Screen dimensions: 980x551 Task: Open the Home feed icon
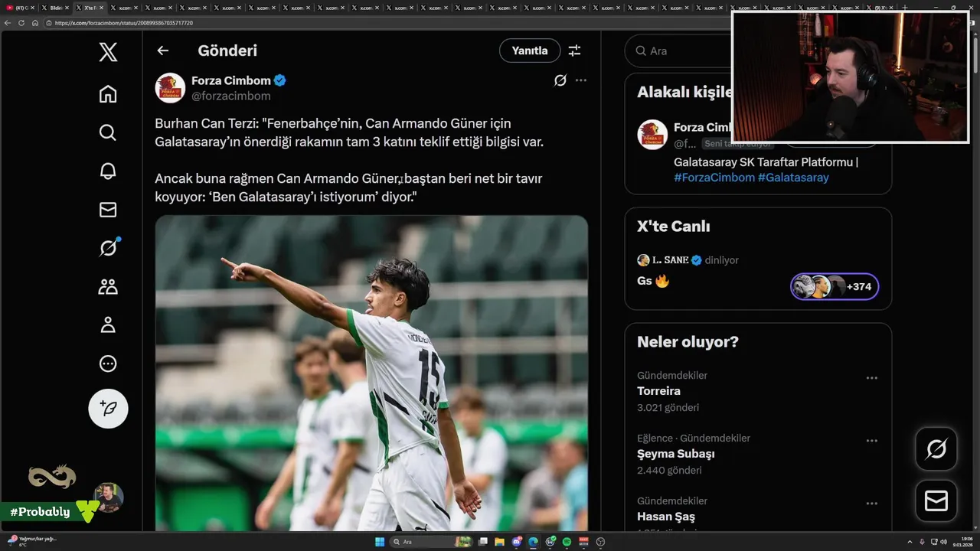(x=108, y=93)
